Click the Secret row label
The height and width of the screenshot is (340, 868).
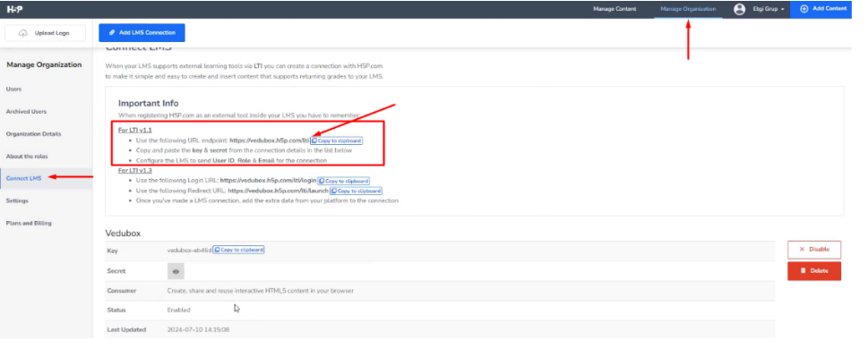(x=116, y=271)
